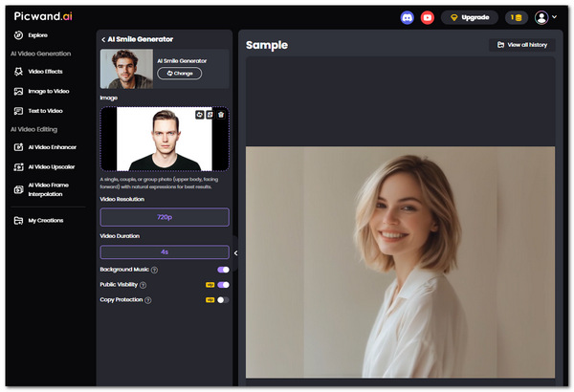
Task: Click the Picwand.ai logo
Action: coord(43,16)
